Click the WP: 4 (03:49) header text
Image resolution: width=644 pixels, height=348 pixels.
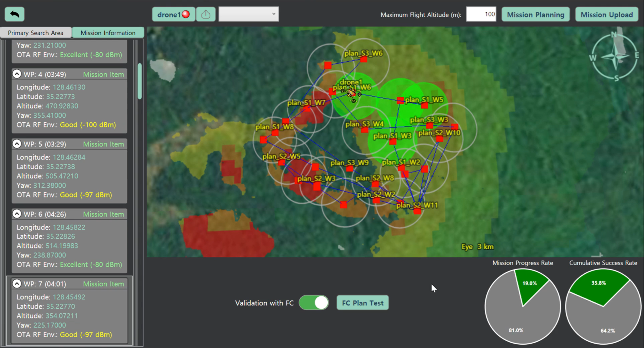[45, 74]
